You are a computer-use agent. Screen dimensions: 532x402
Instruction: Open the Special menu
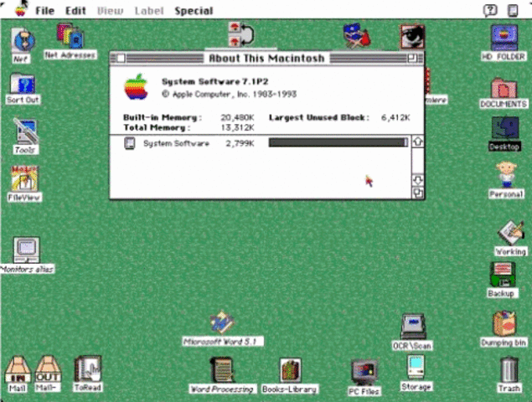[x=194, y=11]
